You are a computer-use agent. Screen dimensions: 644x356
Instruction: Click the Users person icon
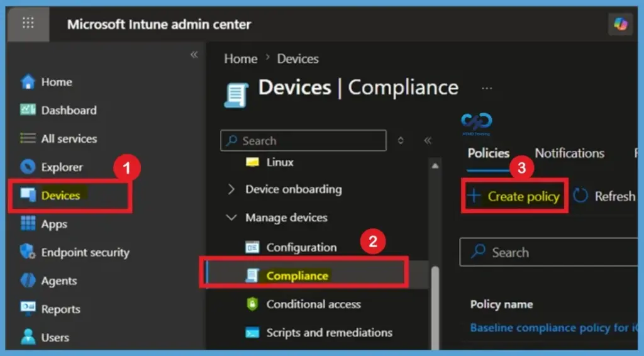click(28, 337)
